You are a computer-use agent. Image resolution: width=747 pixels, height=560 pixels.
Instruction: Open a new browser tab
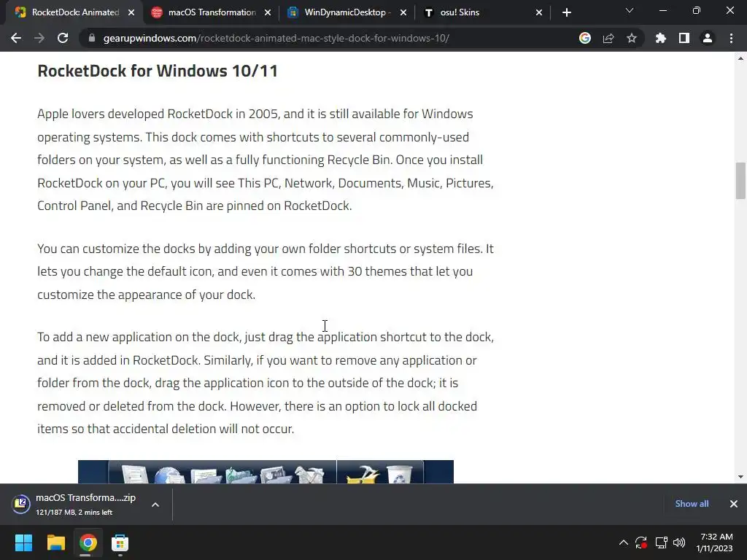[x=566, y=12]
